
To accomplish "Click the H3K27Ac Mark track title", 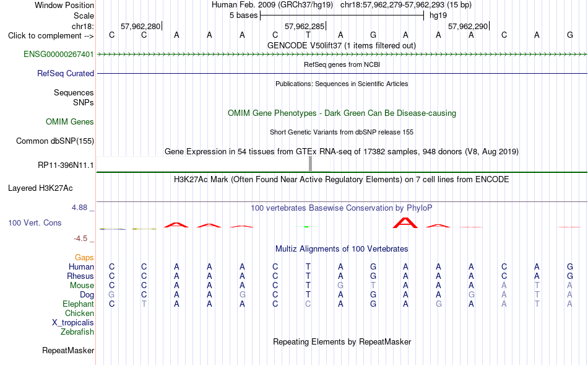I will click(x=342, y=180).
